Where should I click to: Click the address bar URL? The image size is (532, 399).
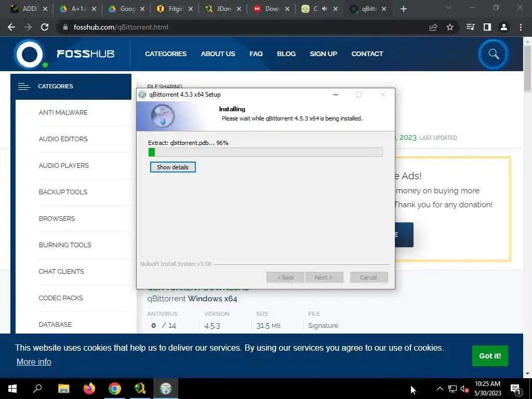point(121,27)
